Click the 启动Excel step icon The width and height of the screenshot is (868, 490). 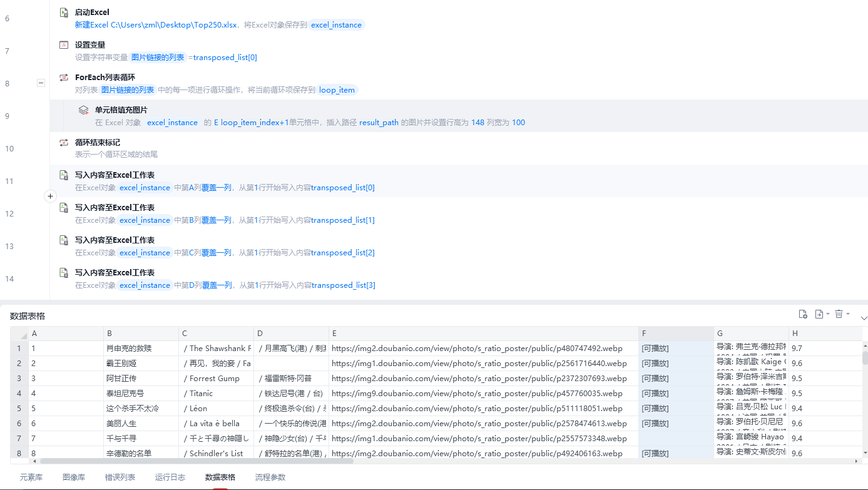64,13
